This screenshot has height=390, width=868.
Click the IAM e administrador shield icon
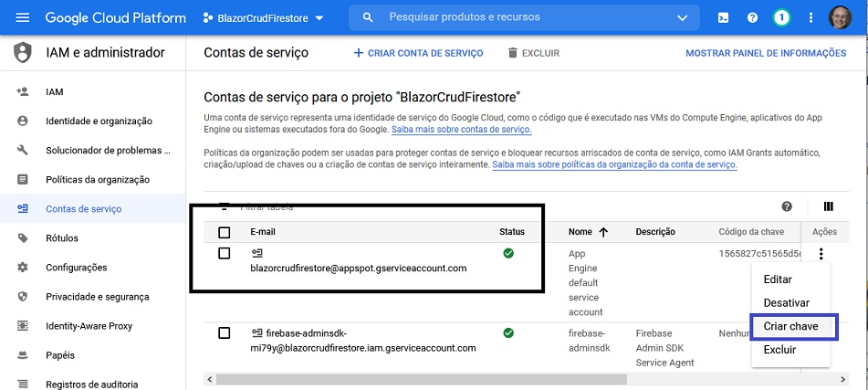tap(23, 53)
